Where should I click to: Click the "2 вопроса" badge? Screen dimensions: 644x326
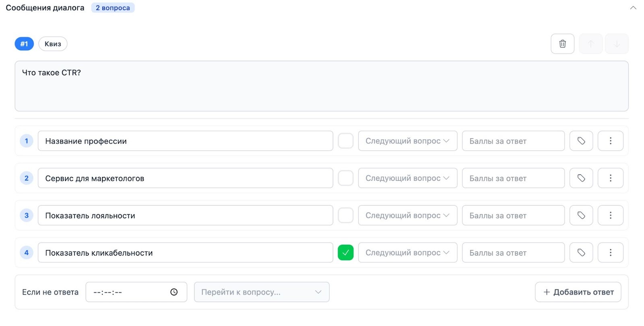click(x=113, y=8)
